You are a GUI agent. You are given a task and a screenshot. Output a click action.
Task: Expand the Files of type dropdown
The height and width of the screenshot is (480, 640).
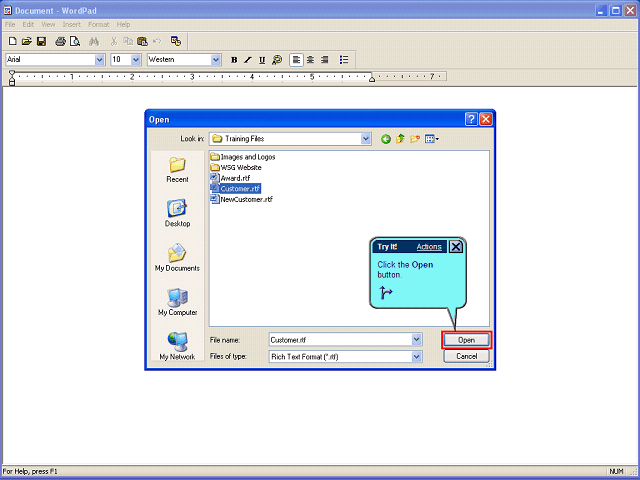click(416, 357)
